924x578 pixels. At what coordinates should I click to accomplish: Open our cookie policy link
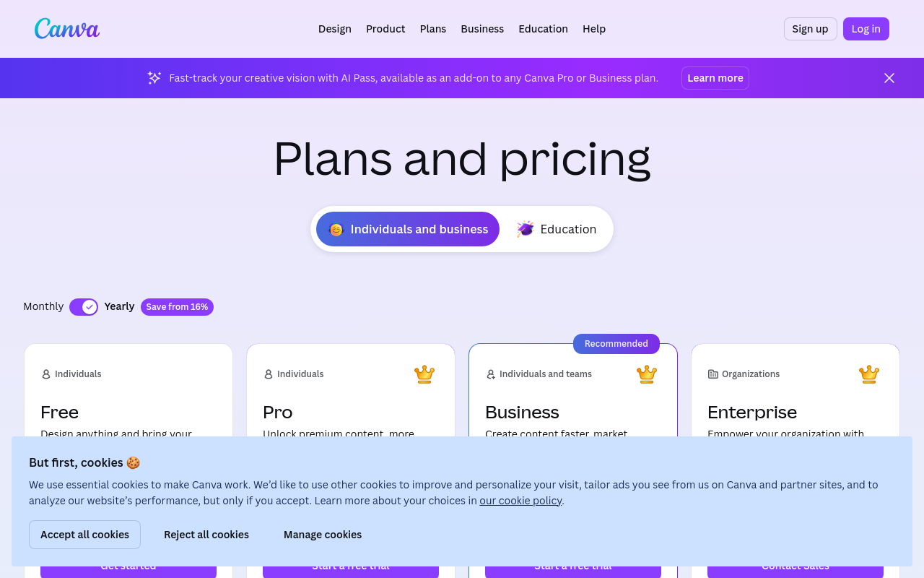point(520,500)
